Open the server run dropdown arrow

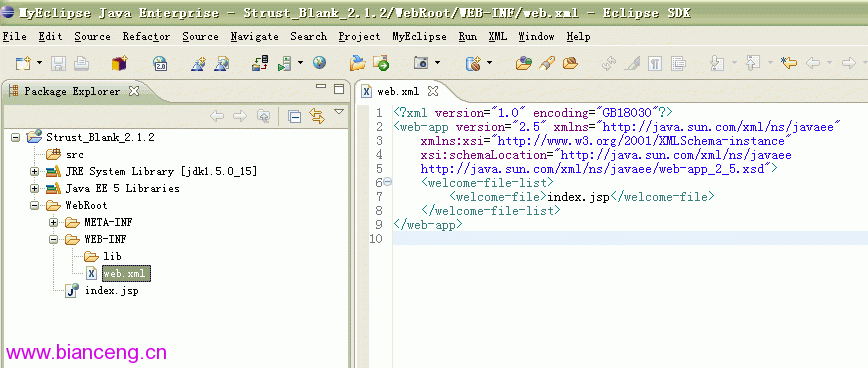click(300, 63)
